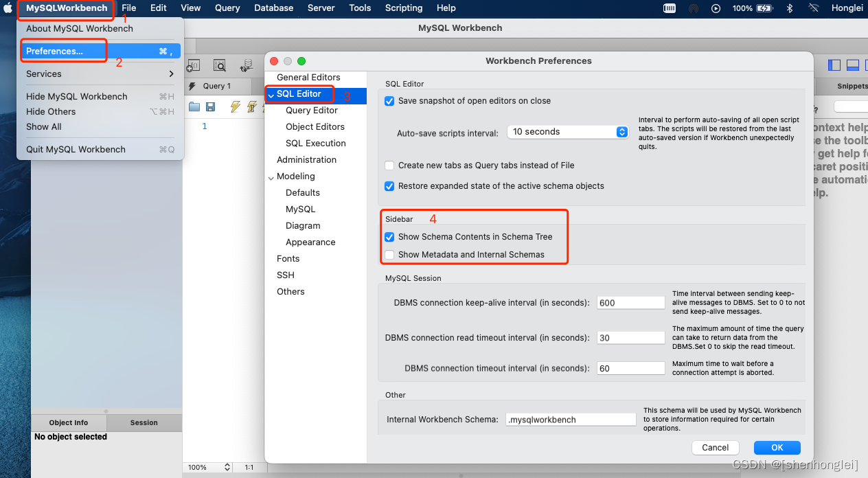
Task: Click the read timeout interval field showing 30
Action: tap(630, 338)
